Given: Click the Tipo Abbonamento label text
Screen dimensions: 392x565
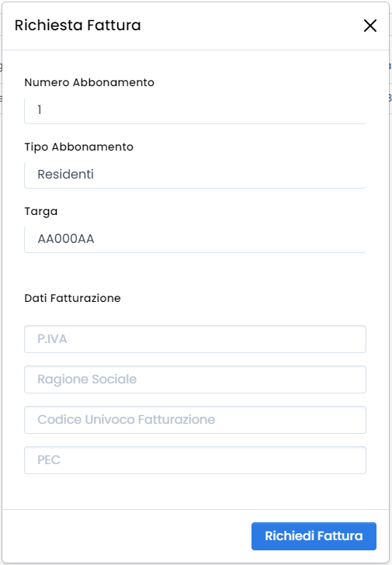Looking at the screenshot, I should pos(79,147).
